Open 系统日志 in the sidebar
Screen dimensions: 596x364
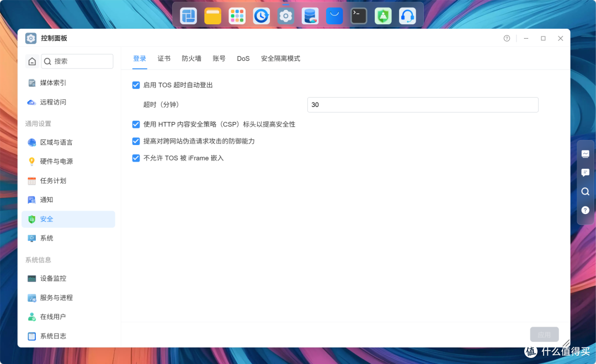(x=68, y=336)
